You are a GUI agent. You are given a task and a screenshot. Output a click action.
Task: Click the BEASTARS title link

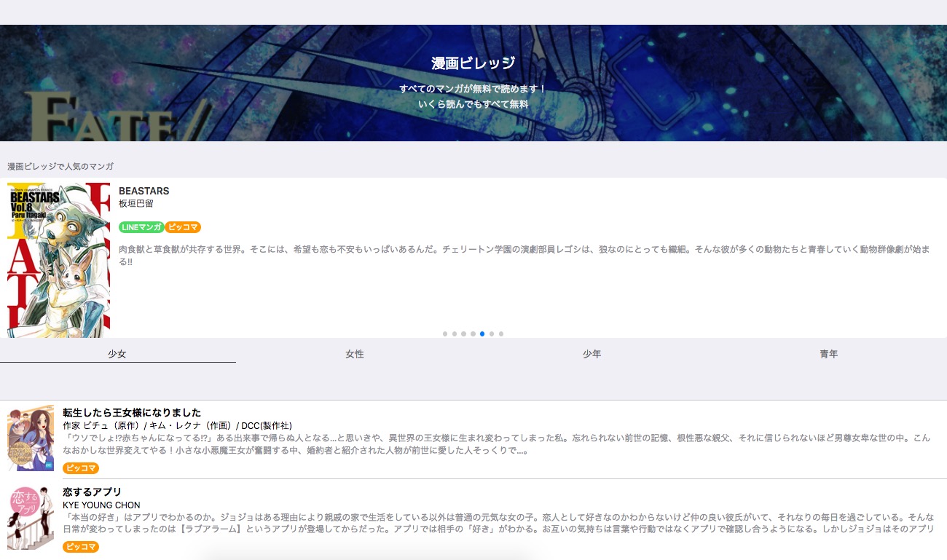tap(144, 191)
